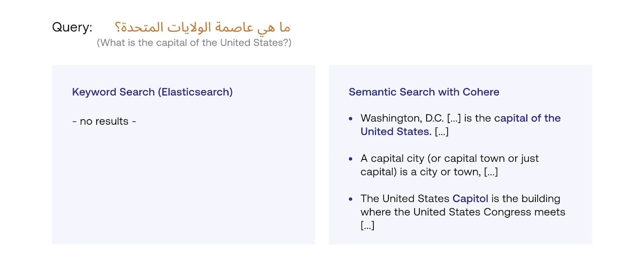Expand the ellipsis below "Congress meets" line
This screenshot has width=644, height=268.
[367, 226]
